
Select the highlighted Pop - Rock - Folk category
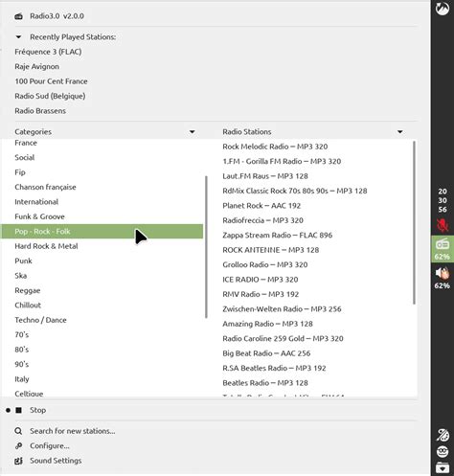102,232
